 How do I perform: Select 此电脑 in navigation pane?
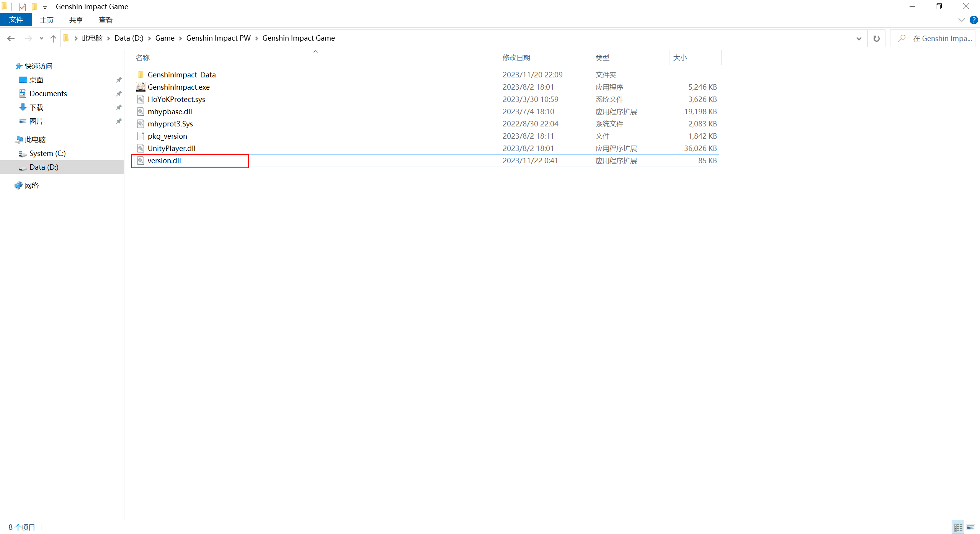click(x=35, y=139)
